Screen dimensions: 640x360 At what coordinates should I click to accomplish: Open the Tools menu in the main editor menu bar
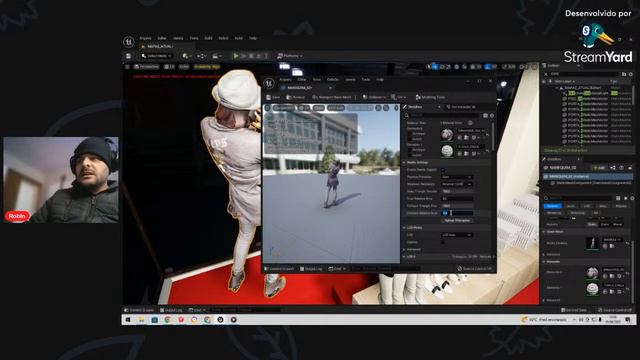194,38
